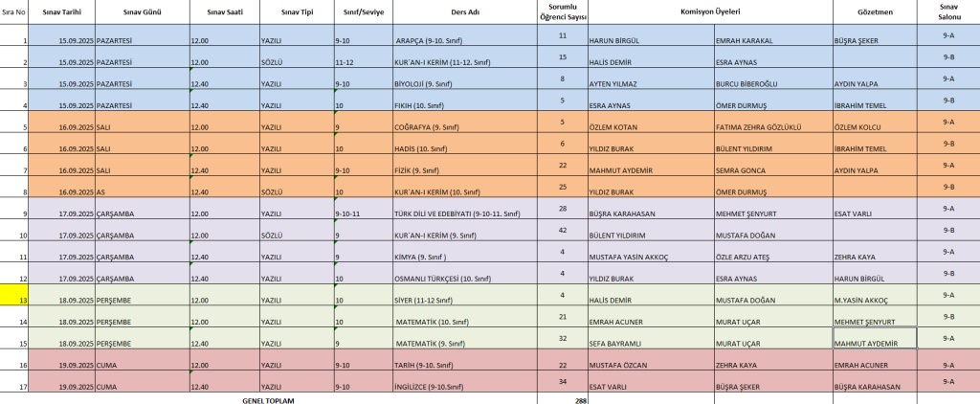980x404 pixels.
Task: Select the GENEL TOPLAM cell
Action: pos(268,400)
